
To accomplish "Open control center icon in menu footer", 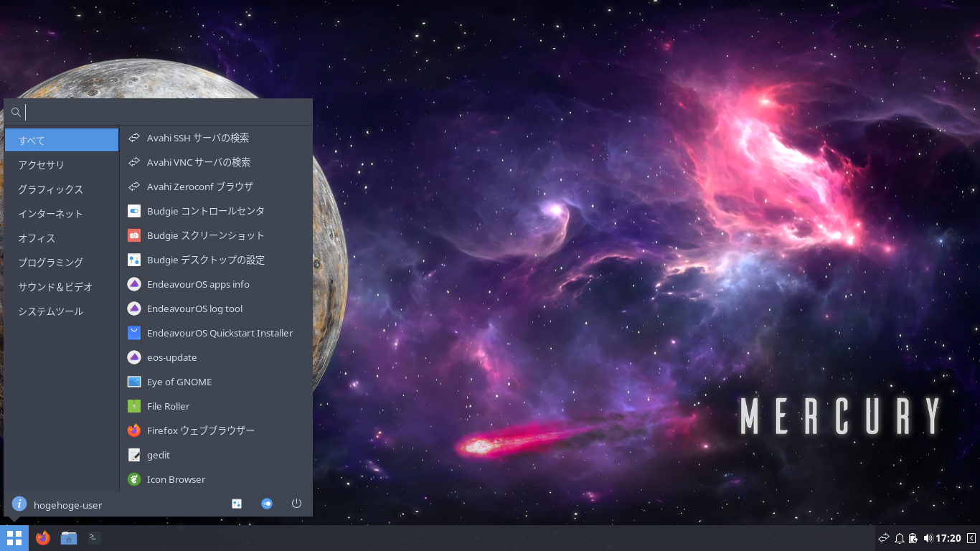I will pyautogui.click(x=267, y=504).
